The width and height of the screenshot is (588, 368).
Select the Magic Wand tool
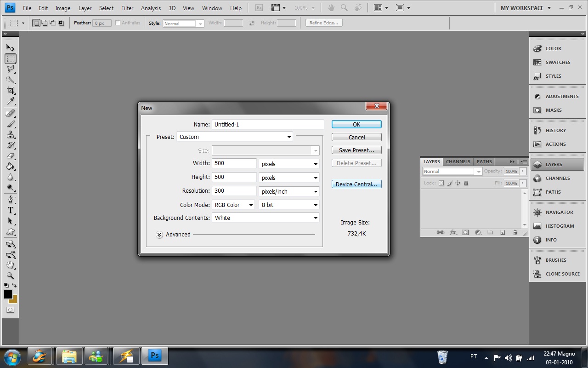[x=11, y=80]
